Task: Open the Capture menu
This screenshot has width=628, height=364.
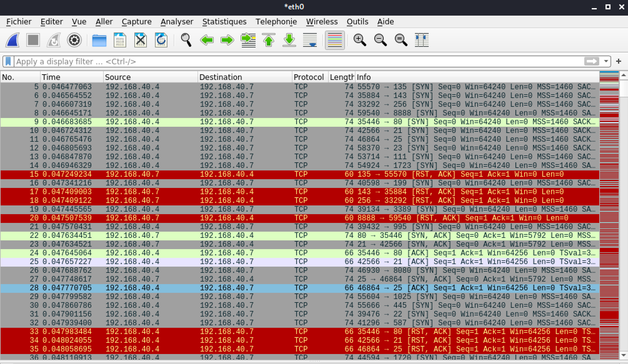Action: coord(137,22)
